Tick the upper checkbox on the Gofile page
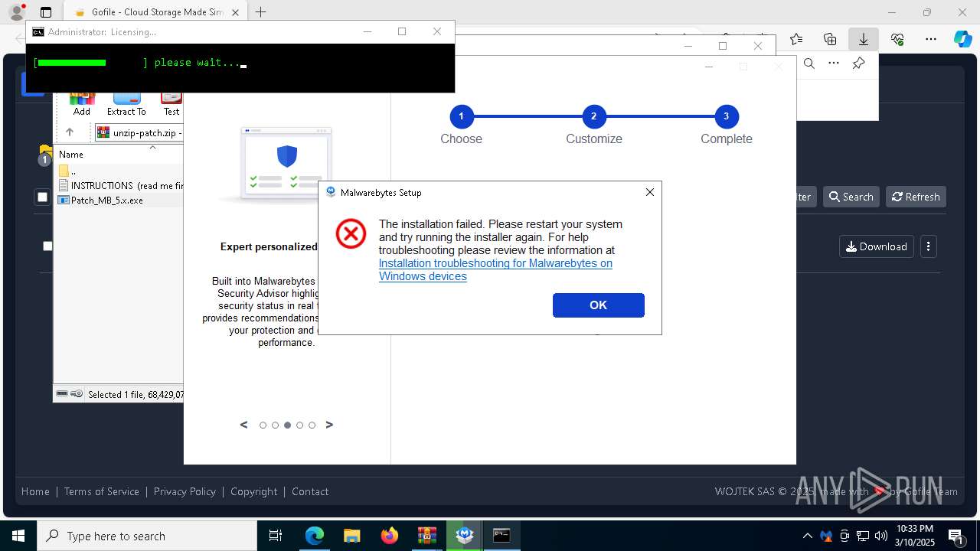The image size is (980, 551). coord(42,197)
